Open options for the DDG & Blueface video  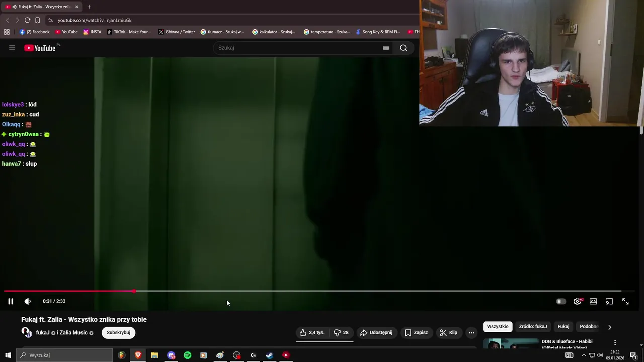point(615,342)
